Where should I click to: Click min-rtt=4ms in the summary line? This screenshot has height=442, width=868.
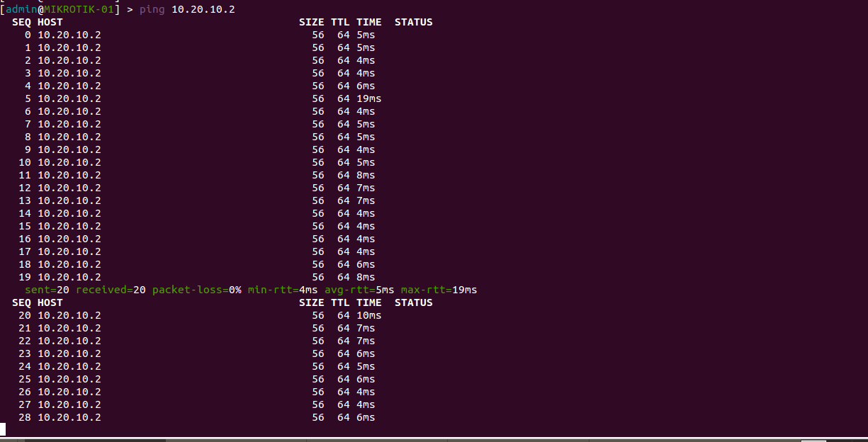(283, 290)
